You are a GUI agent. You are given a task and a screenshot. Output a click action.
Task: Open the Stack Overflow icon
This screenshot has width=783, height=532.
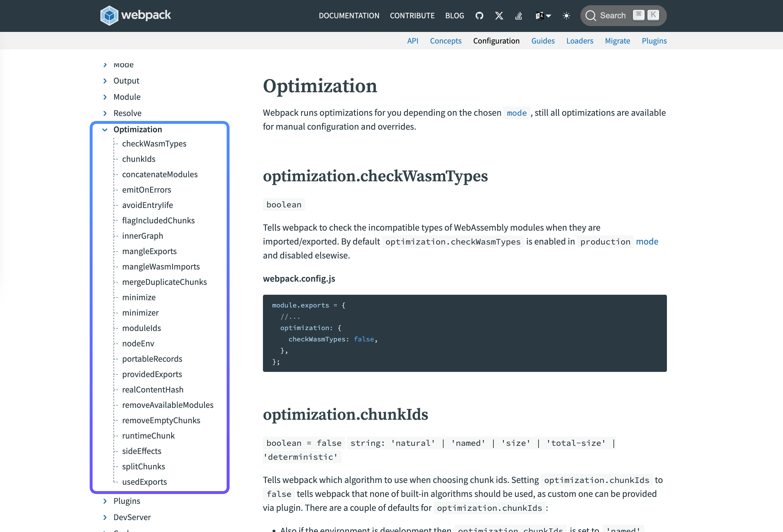coord(519,15)
